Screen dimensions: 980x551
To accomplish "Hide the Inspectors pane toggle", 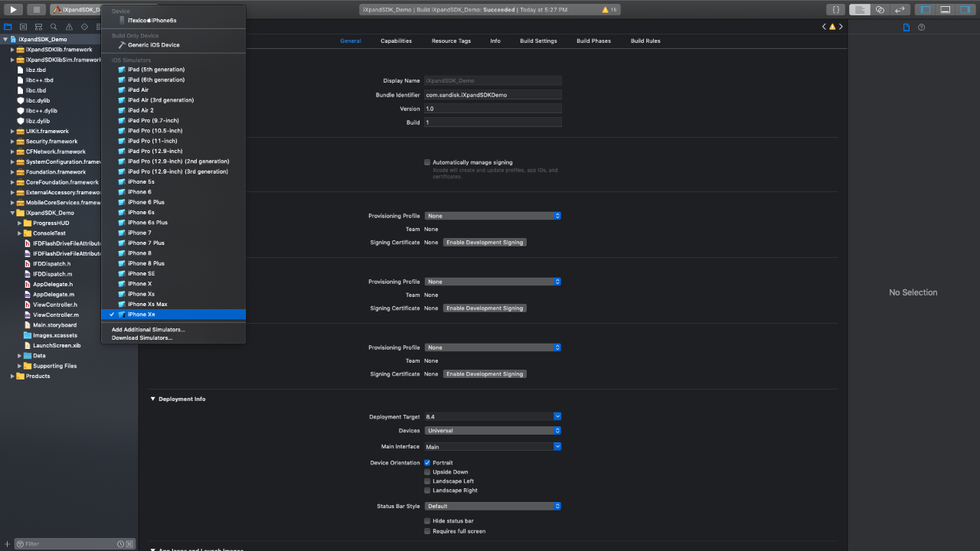I will (x=965, y=9).
